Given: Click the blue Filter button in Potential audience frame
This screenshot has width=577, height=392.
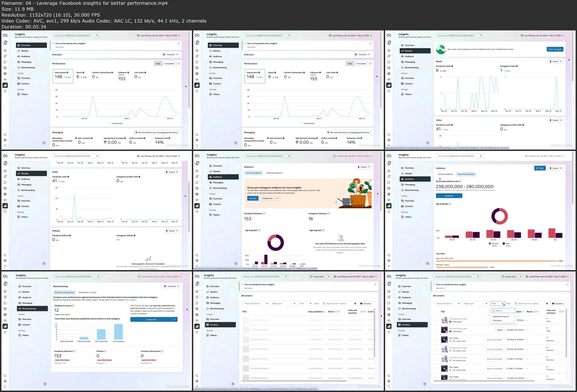Looking at the screenshot, I should pos(540,168).
